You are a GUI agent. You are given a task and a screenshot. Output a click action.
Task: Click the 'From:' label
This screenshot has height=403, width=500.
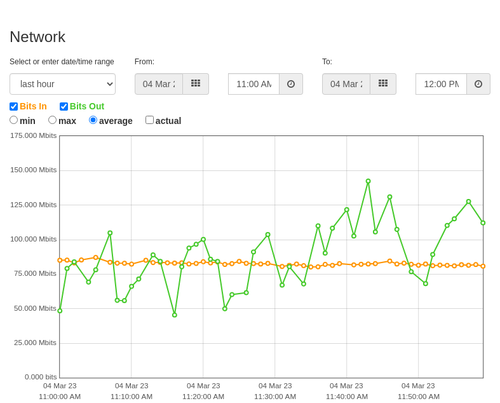[x=144, y=62]
